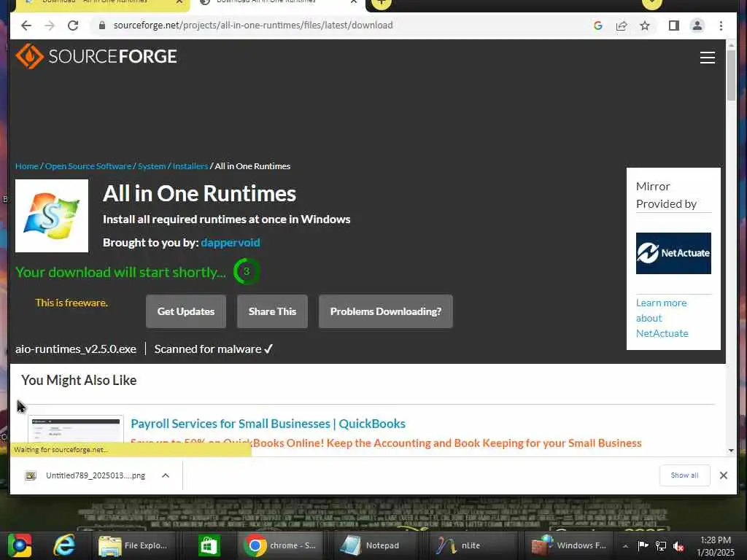Screen dimensions: 747x560
Task: Open the QuickBooks Payroll Services link
Action: (x=268, y=424)
